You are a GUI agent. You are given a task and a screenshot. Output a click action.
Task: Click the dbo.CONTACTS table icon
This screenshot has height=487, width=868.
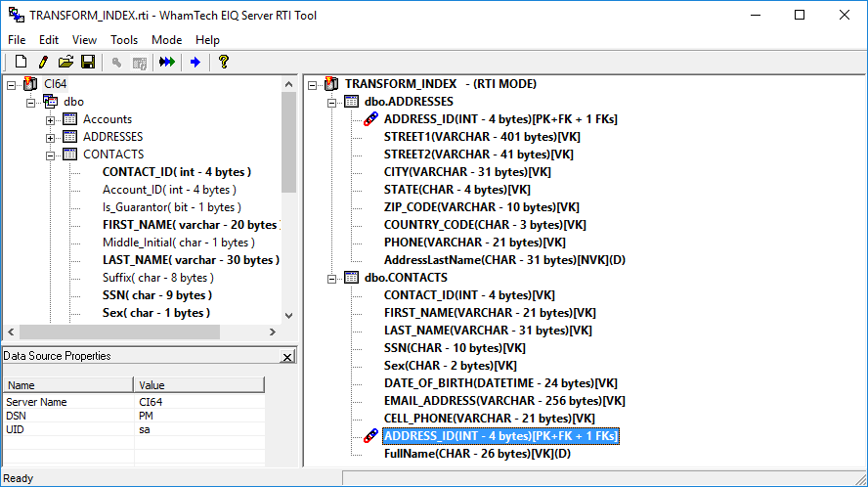tap(352, 278)
